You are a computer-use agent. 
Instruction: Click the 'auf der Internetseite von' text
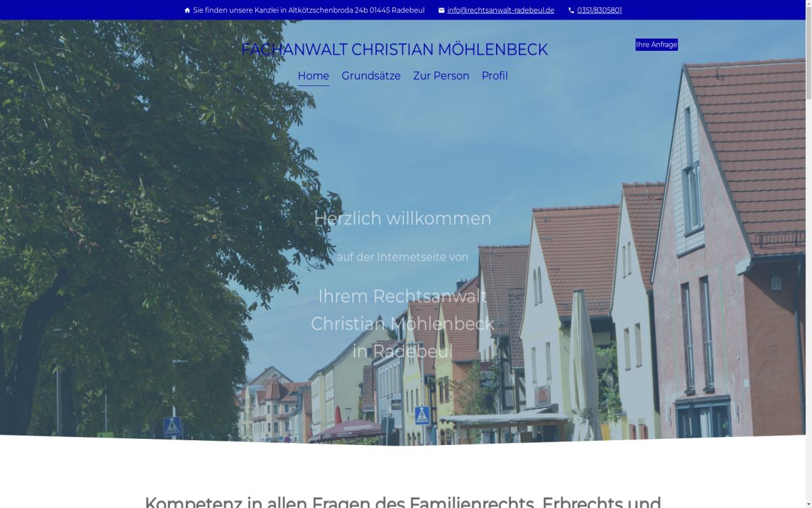point(403,257)
